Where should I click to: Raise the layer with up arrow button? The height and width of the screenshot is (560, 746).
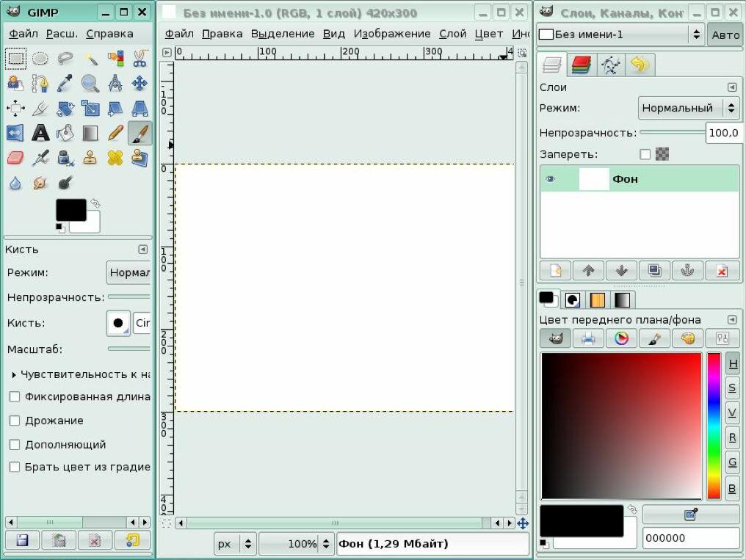[x=589, y=271]
